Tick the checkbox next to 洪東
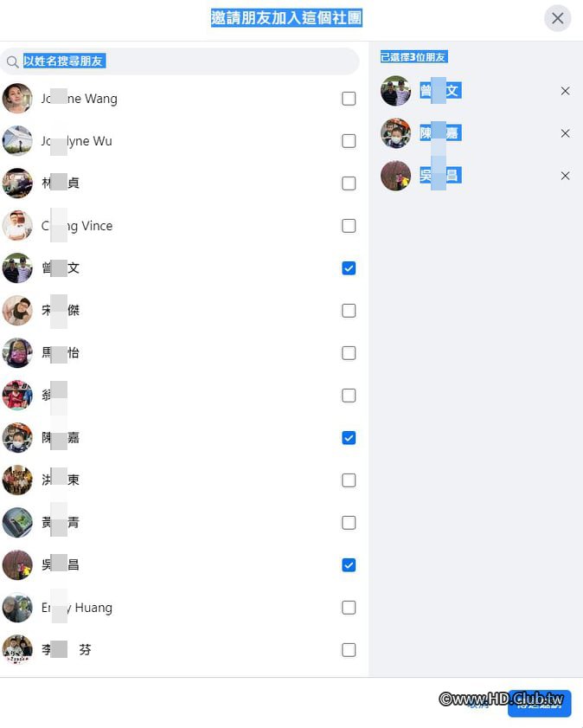 click(x=349, y=480)
